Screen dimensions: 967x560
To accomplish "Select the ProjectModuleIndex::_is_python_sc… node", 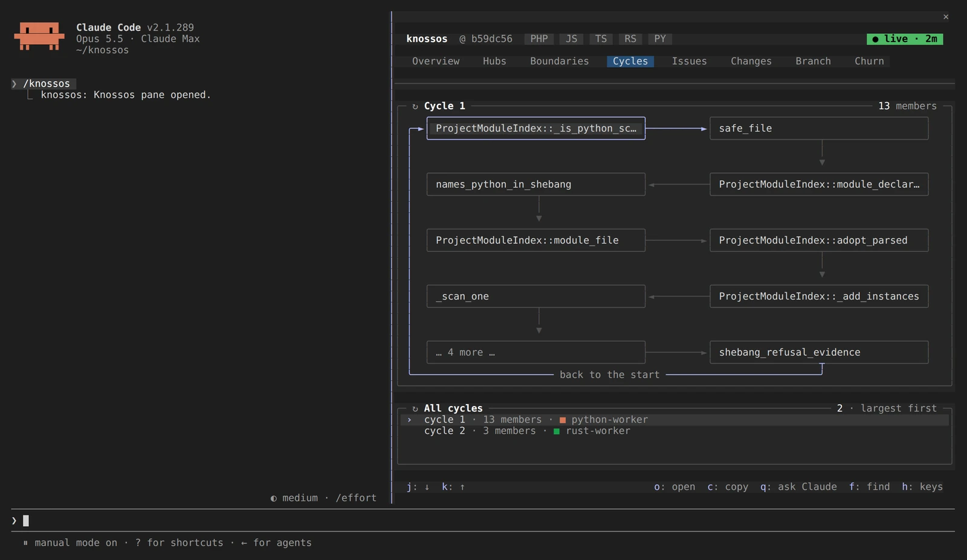I will coord(536,128).
